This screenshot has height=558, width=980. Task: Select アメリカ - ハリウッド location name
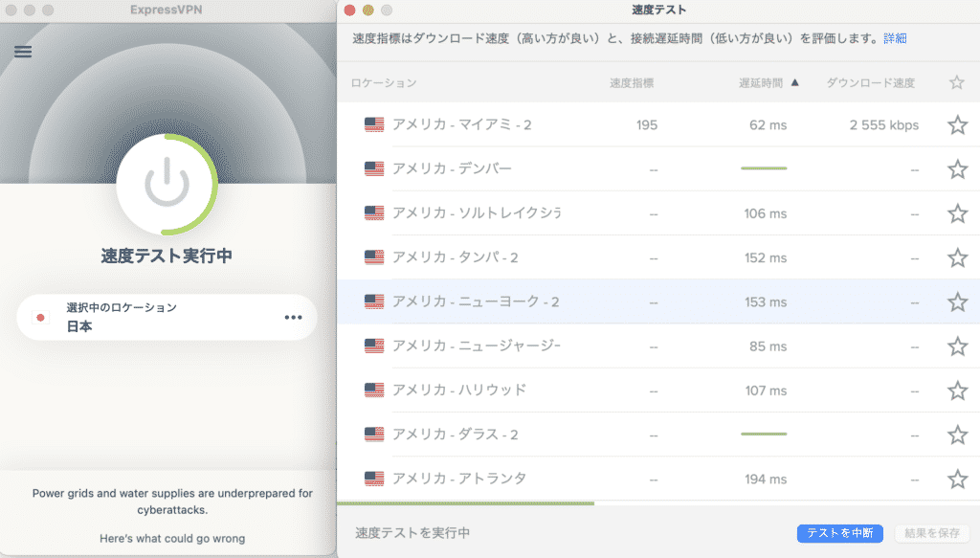(x=459, y=390)
